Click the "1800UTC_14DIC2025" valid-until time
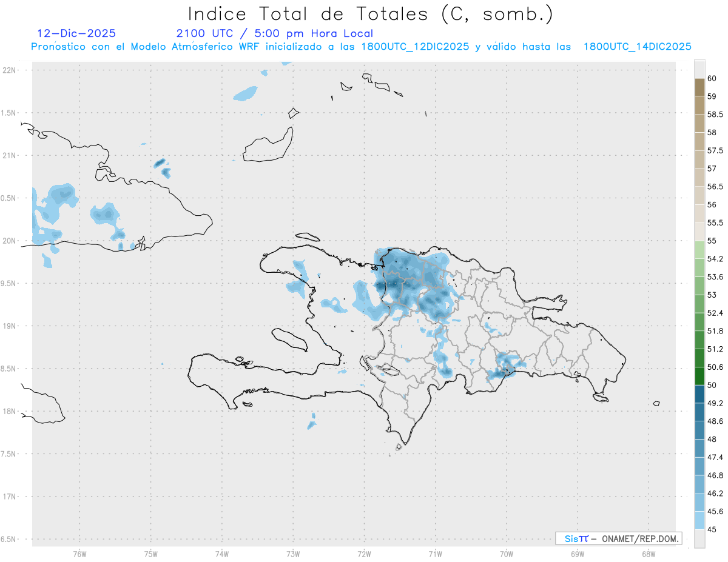Image resolution: width=728 pixels, height=562 pixels. (x=638, y=47)
